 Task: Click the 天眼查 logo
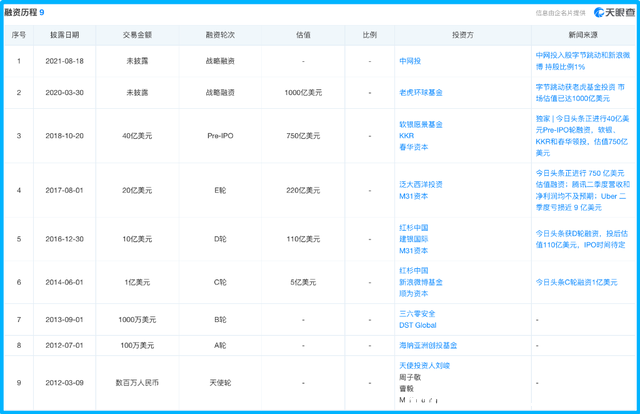pyautogui.click(x=614, y=13)
